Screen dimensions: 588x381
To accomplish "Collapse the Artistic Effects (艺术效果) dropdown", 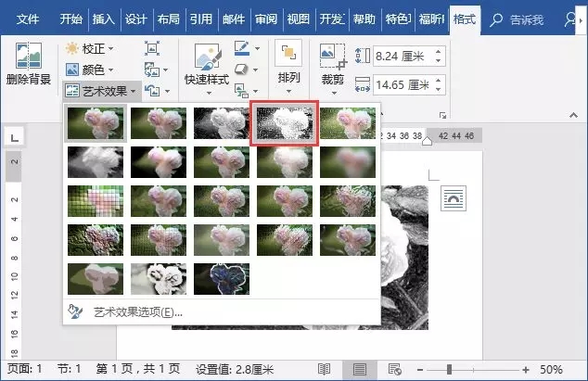I will [x=100, y=91].
